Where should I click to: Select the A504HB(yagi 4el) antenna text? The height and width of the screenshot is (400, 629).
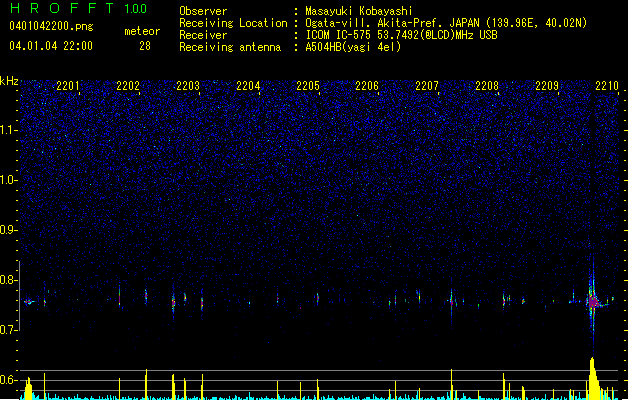pyautogui.click(x=353, y=47)
